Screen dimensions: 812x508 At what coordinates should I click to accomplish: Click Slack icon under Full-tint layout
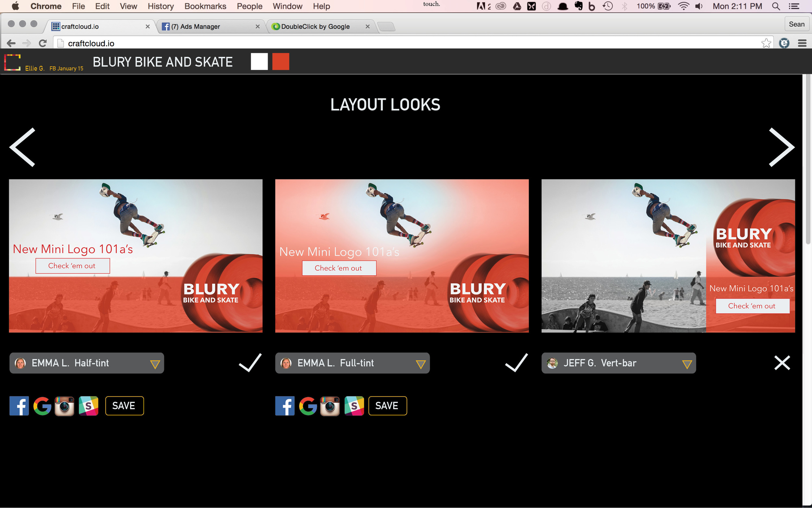coord(354,406)
